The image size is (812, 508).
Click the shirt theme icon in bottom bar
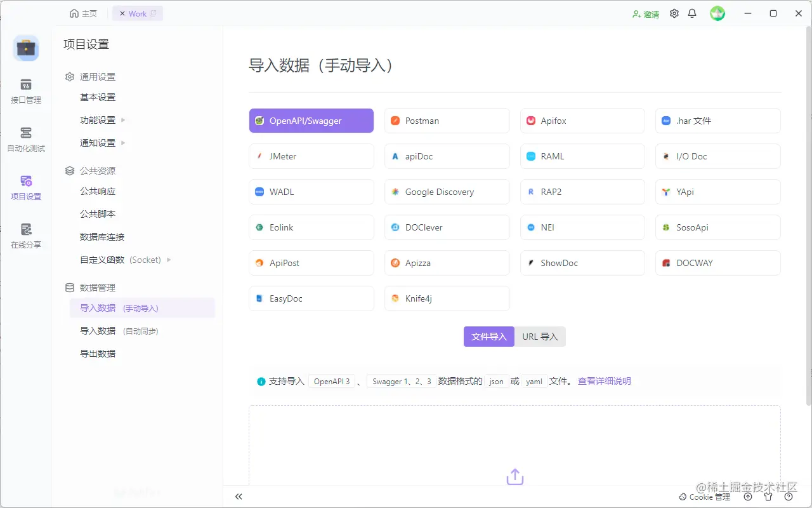768,497
